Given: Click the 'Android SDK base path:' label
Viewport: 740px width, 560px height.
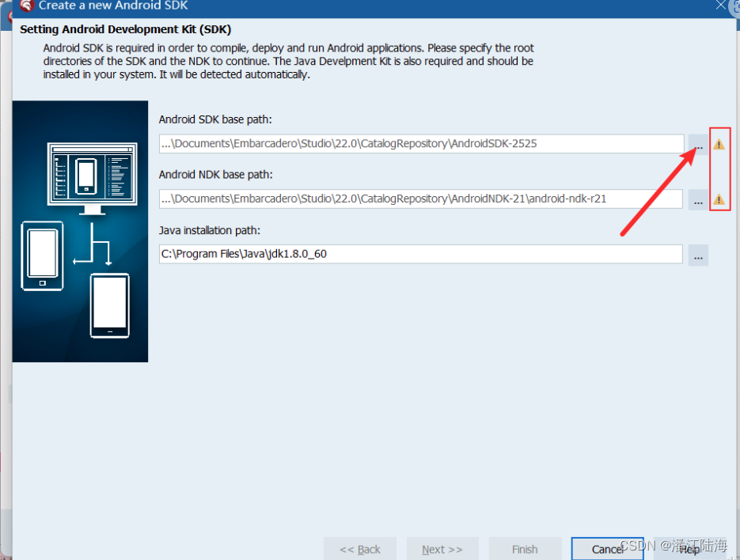Looking at the screenshot, I should (x=215, y=120).
